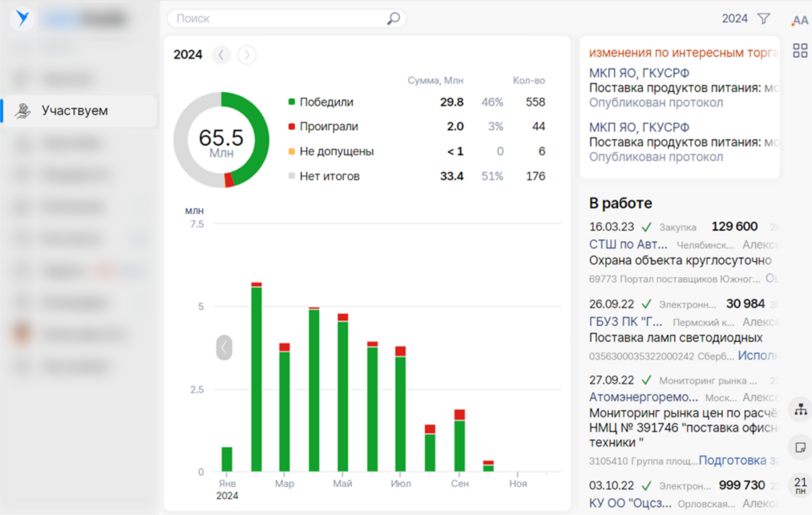Go to previous year with left chevron
The height and width of the screenshot is (515, 812).
[221, 54]
